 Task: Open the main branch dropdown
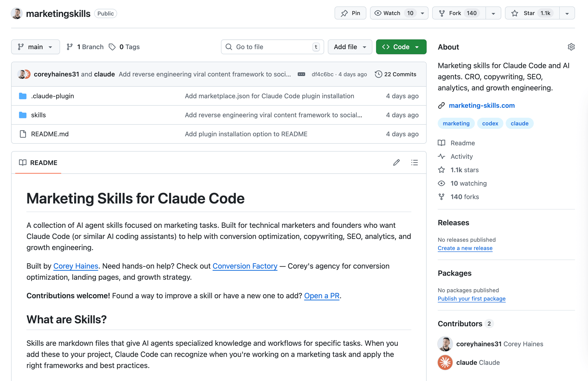[35, 47]
